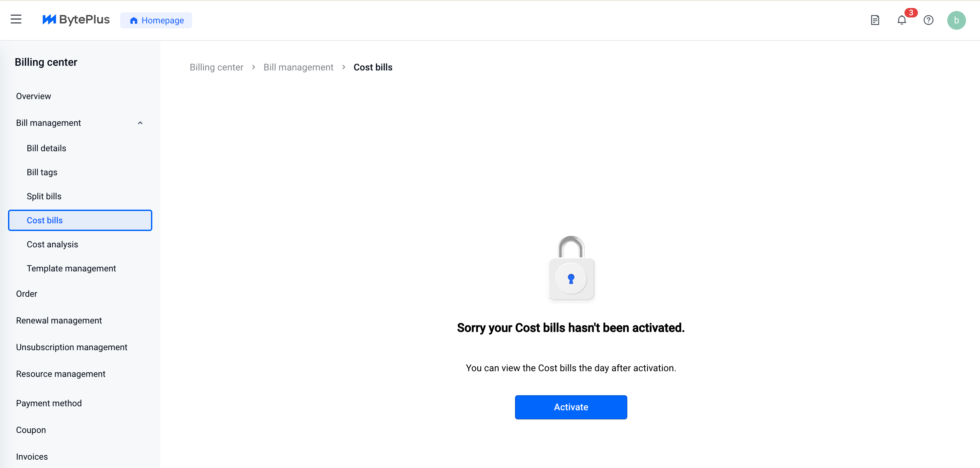Collapse the Bill management section
Image resolution: width=980 pixels, height=468 pixels.
point(140,123)
